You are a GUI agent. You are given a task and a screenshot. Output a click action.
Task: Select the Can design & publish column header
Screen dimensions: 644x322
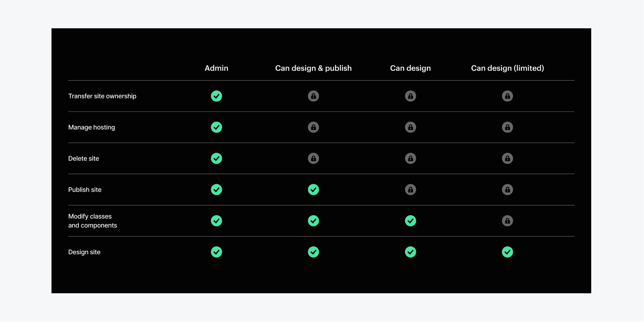tap(314, 68)
